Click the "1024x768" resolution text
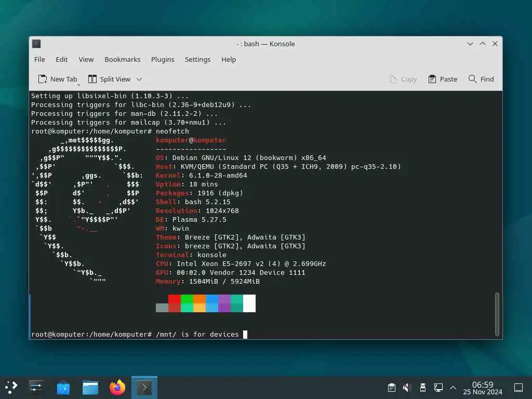 click(222, 211)
